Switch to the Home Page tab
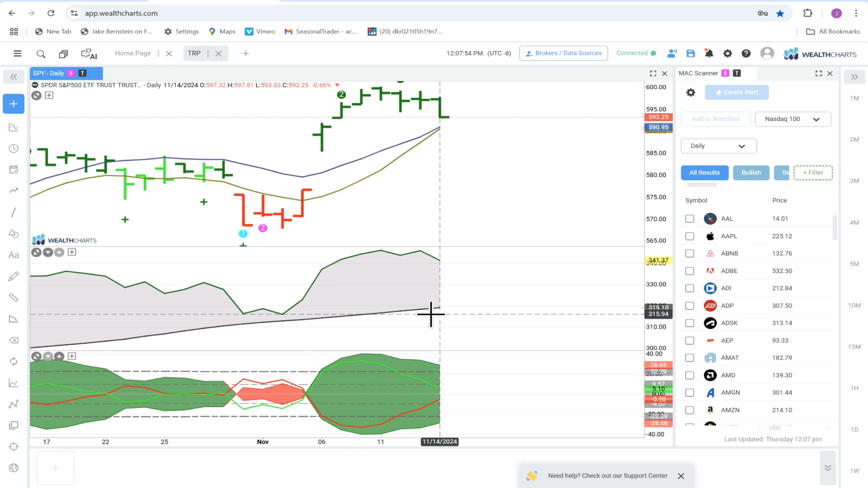This screenshot has height=488, width=868. [133, 53]
